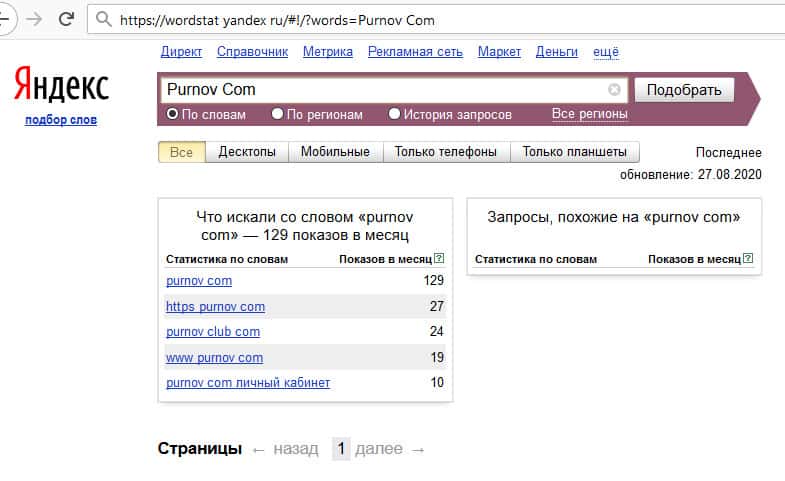Viewport: 785px width, 481px height.
Task: Open the 'Директ' service link
Action: 181,51
